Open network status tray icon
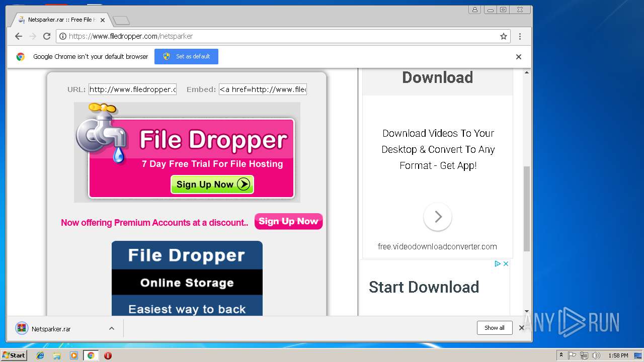 584,355
